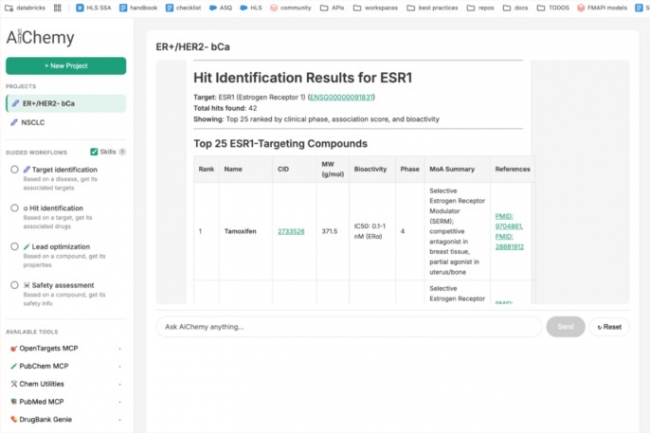650x433 pixels.
Task: Select the Lead optimization workflow radio button
Action: [x=14, y=246]
